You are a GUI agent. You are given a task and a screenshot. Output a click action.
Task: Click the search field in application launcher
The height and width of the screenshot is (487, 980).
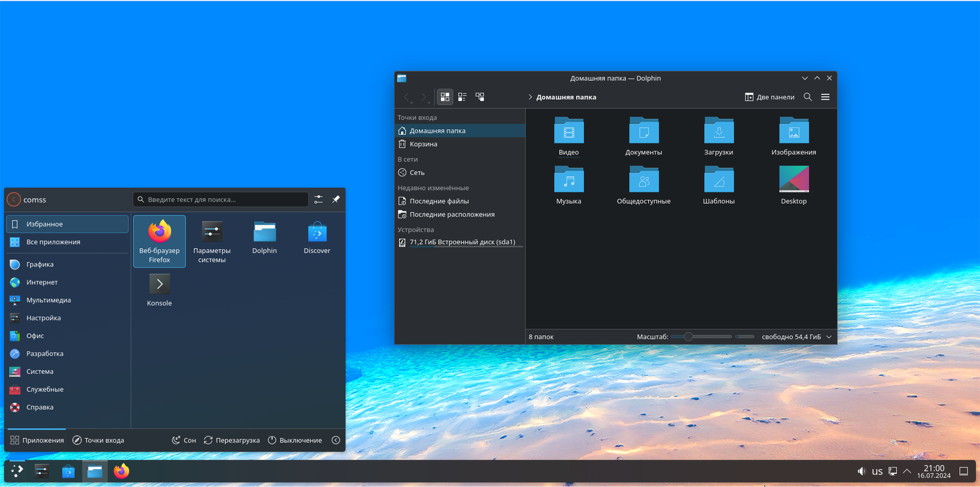[x=221, y=199]
